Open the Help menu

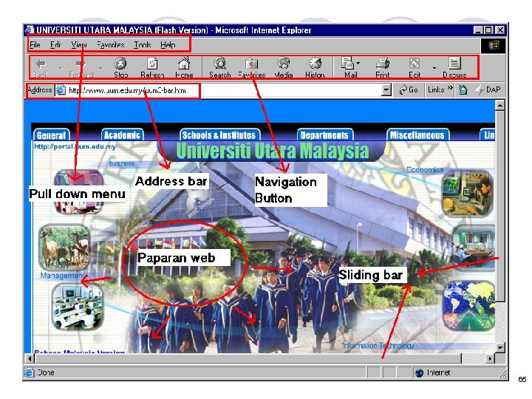168,45
